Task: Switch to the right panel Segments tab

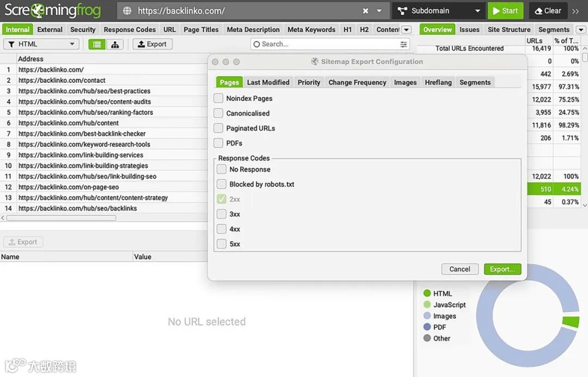Action: coord(554,29)
